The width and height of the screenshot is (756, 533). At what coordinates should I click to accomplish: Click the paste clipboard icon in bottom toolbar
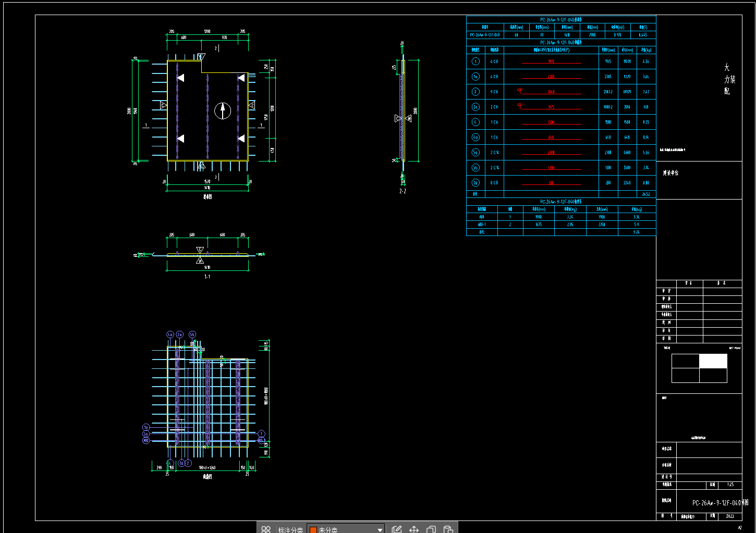(x=448, y=529)
